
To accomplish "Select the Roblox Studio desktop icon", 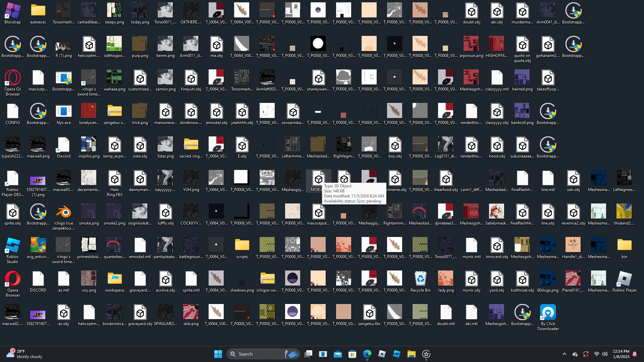I will coord(12,246).
